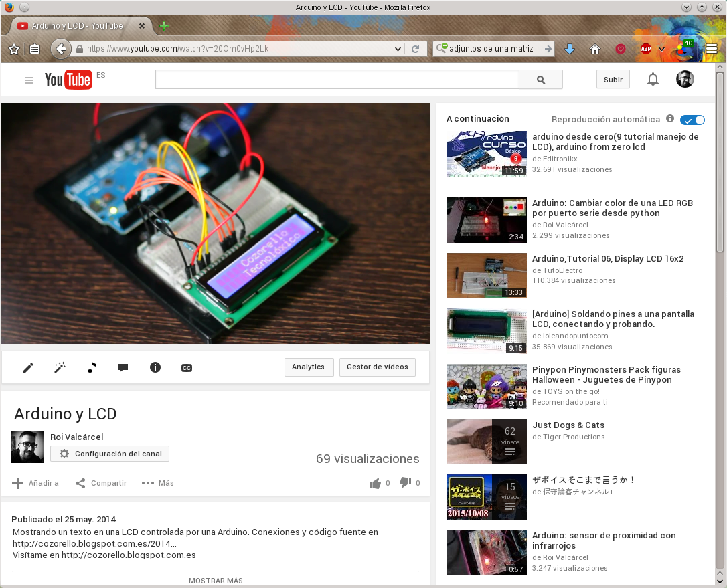Image resolution: width=727 pixels, height=588 pixels.
Task: Reload the page in Firefox
Action: click(x=416, y=49)
